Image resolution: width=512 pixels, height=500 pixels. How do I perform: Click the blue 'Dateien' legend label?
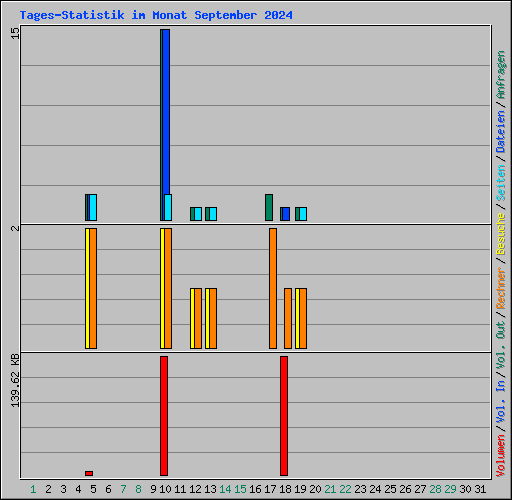click(x=501, y=132)
